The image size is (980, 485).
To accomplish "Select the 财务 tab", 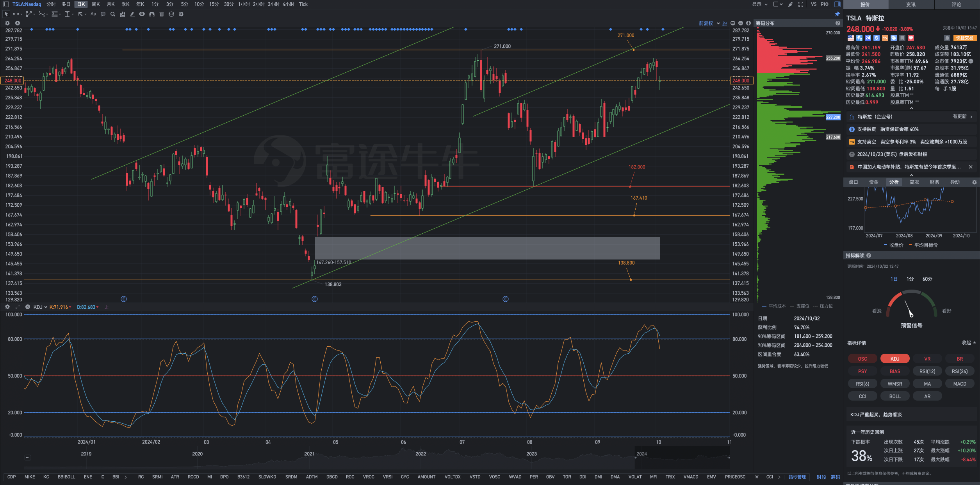I will [934, 182].
